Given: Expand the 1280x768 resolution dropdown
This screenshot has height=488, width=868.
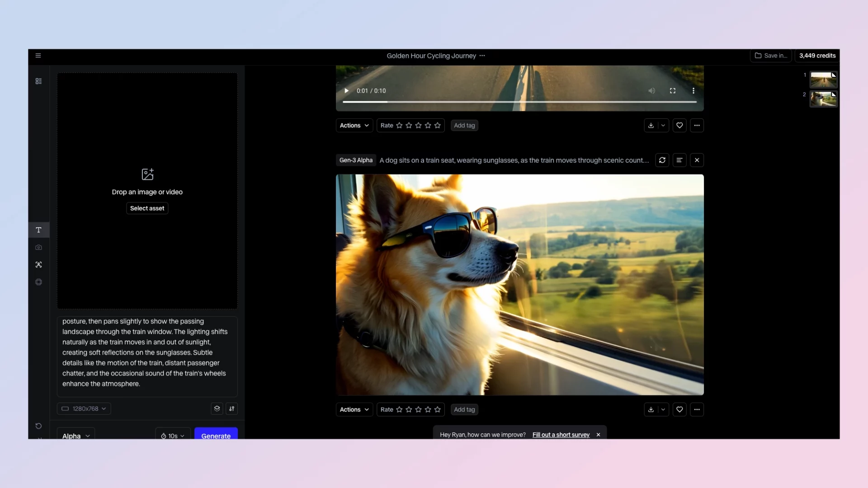Looking at the screenshot, I should pos(84,408).
